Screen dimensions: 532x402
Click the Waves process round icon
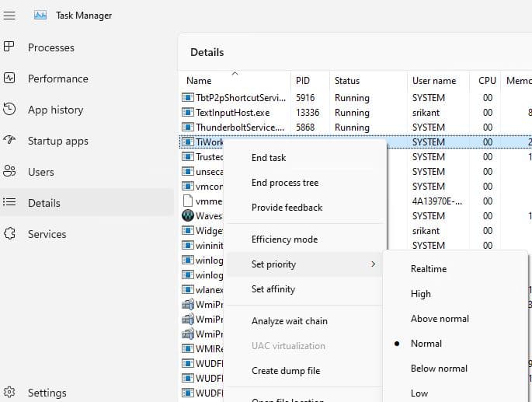pyautogui.click(x=188, y=215)
